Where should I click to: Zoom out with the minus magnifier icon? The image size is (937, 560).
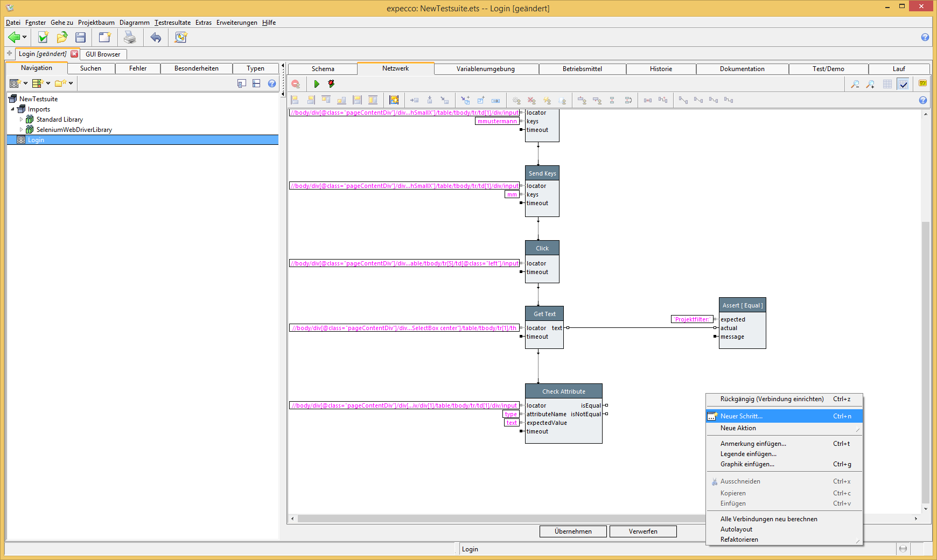[x=855, y=84]
